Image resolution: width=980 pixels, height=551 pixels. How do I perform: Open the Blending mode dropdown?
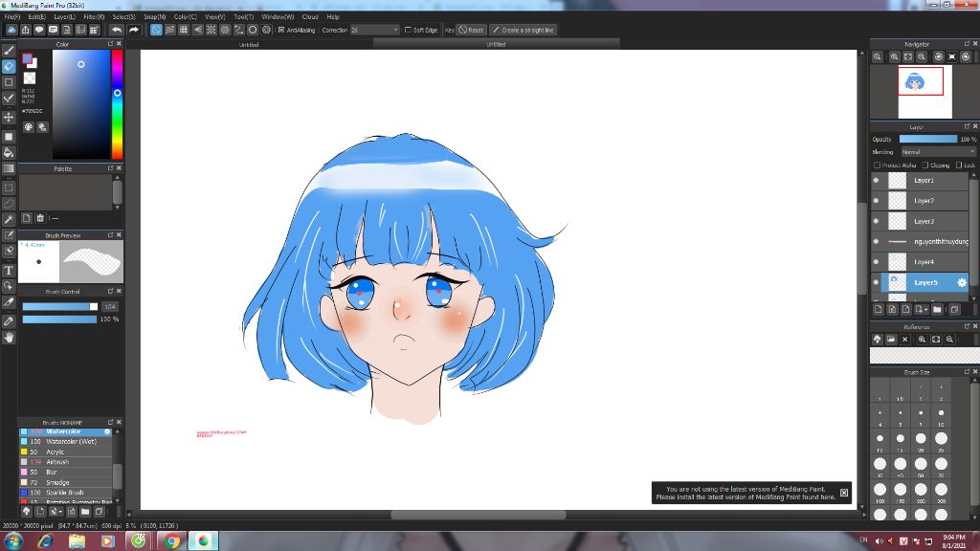938,152
